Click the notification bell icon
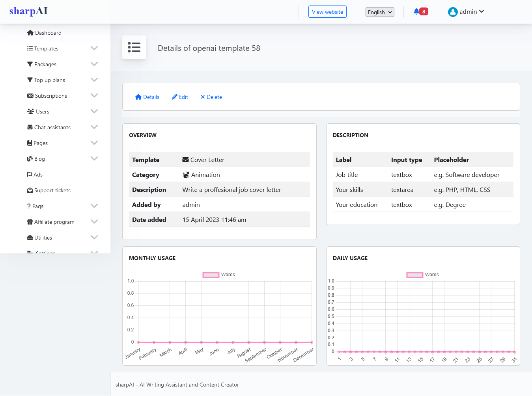The height and width of the screenshot is (396, 532). coord(416,11)
